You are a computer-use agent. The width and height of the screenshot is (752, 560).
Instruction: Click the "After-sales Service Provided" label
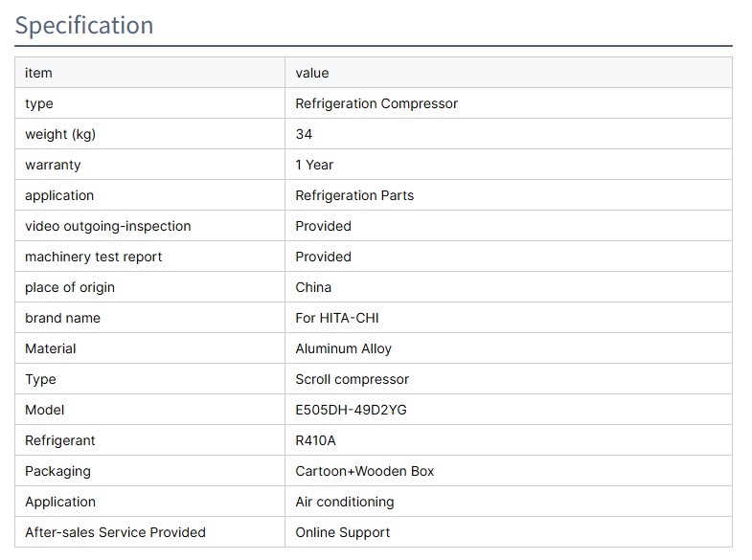click(115, 532)
